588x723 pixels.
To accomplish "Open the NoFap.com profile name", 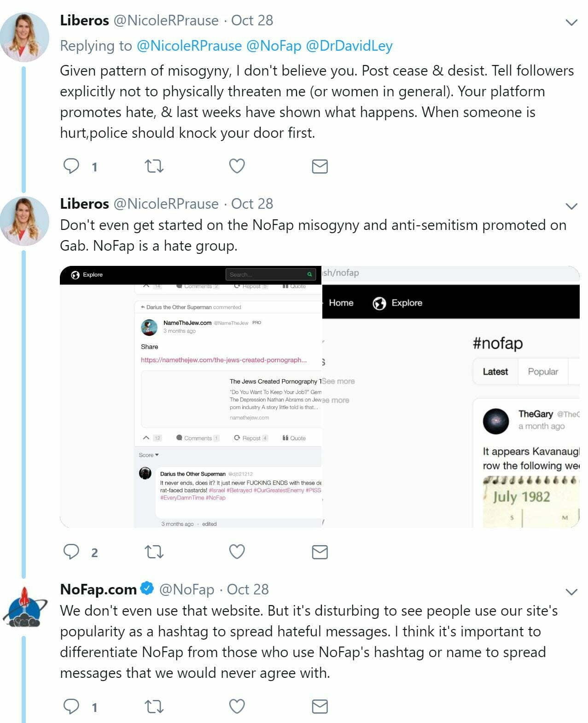I will click(x=99, y=589).
